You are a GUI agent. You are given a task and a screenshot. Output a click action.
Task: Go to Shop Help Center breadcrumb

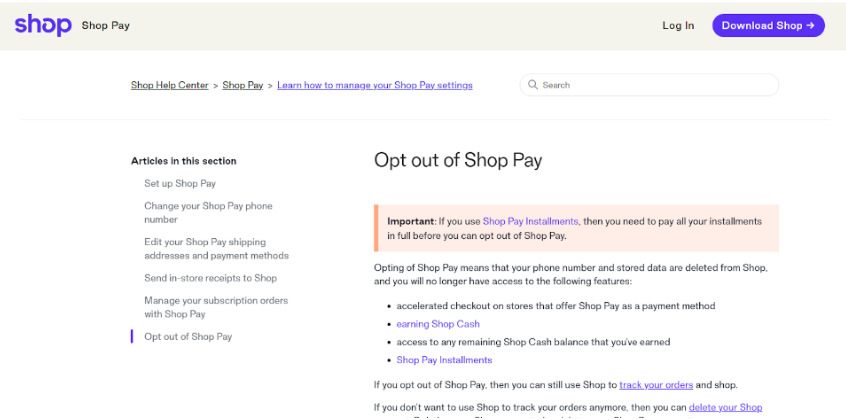click(x=169, y=85)
